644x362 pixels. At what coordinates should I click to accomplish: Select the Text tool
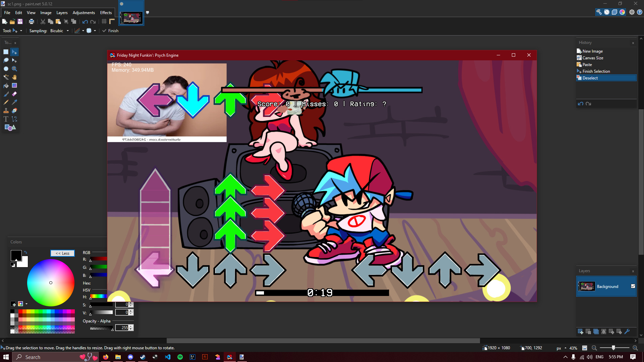(x=6, y=119)
